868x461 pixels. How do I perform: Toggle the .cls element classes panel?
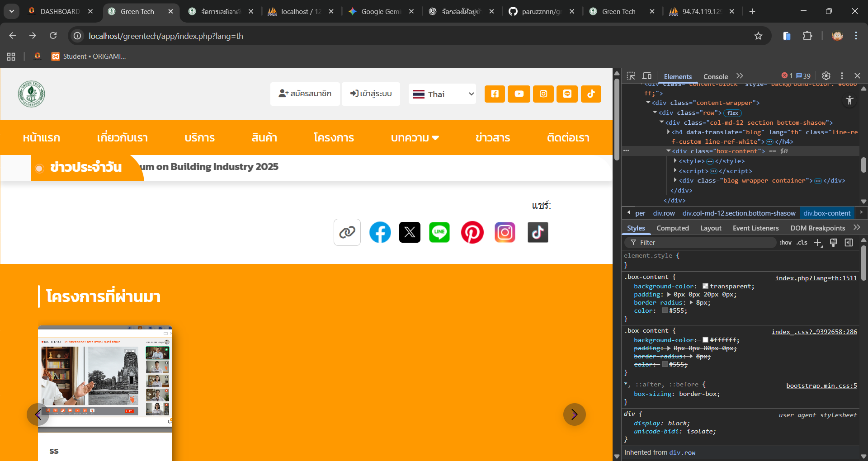802,243
